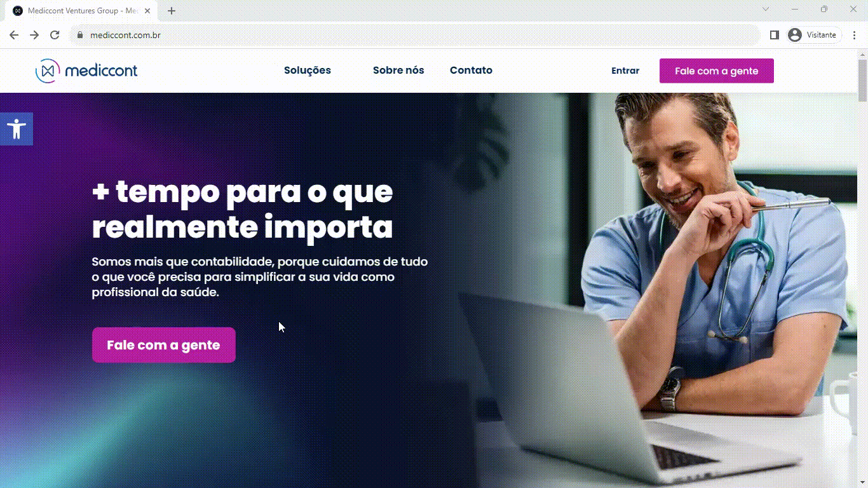Open a new browser tab

click(x=172, y=11)
